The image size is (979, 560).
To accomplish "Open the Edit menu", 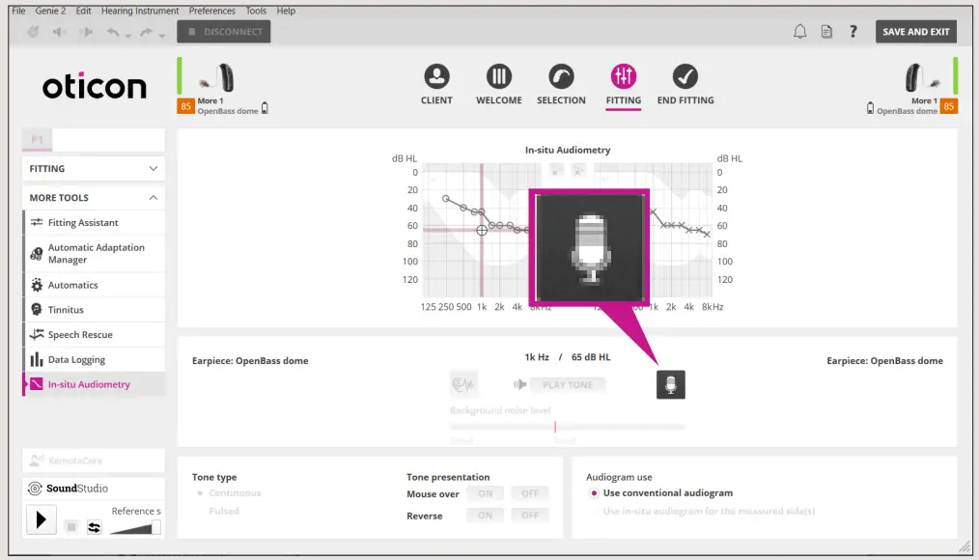I will pos(83,11).
